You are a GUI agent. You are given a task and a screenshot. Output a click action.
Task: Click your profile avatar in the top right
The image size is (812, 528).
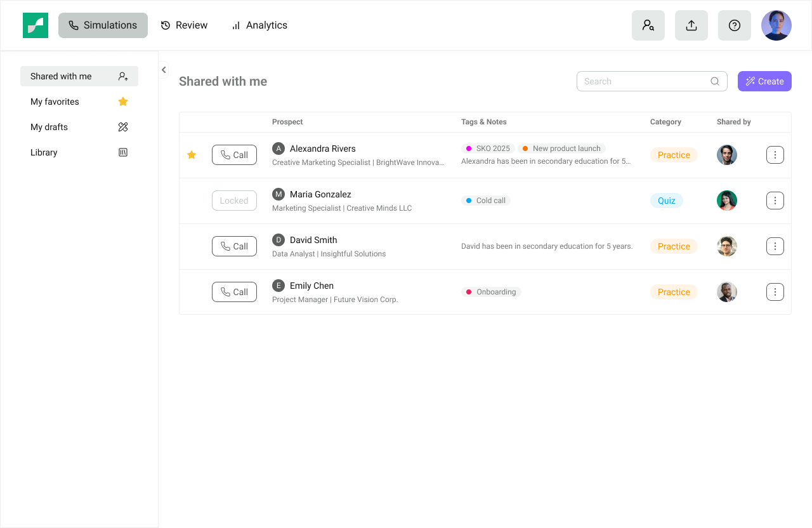pos(776,25)
